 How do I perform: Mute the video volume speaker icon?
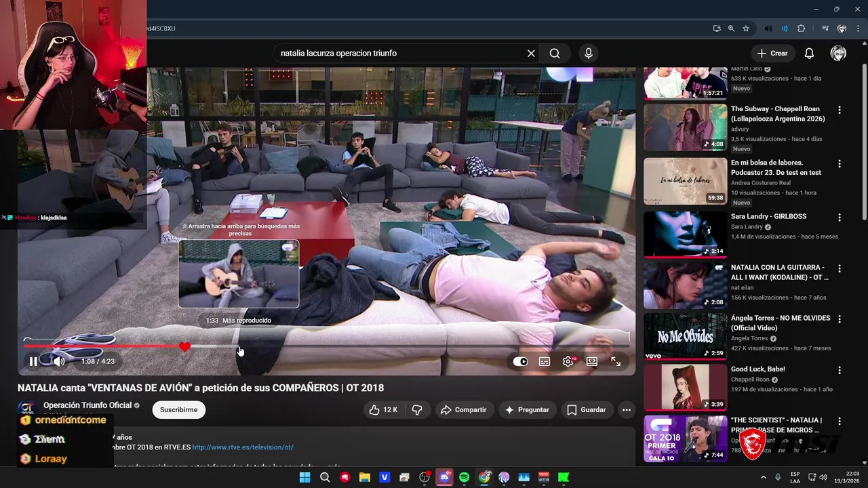click(59, 361)
